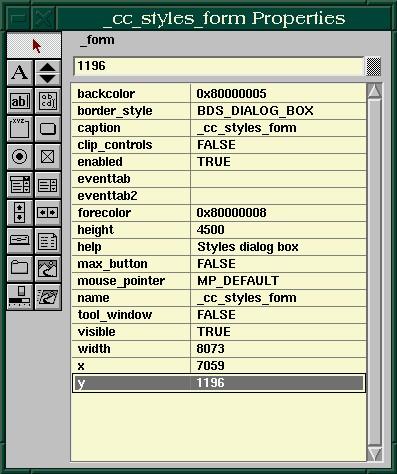Click the scroll down arrow of property list

[x=375, y=454]
